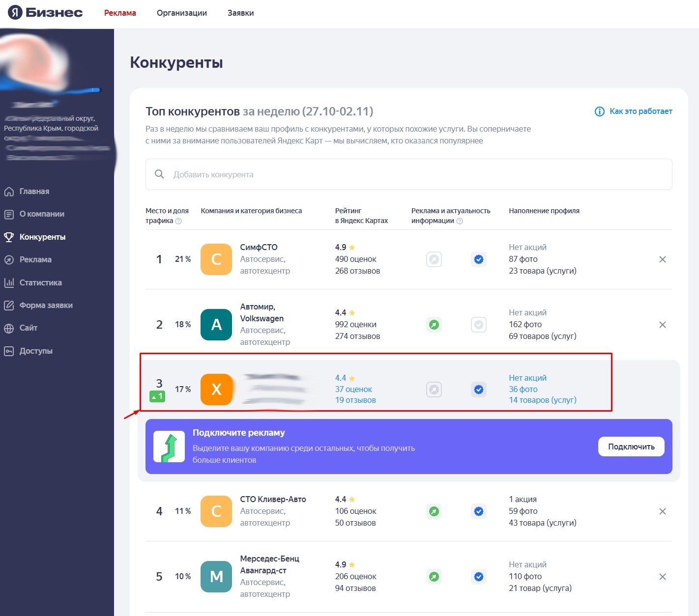The height and width of the screenshot is (616, 699).
Task: Click help icon beside Реклама и актуальность информации
Action: 460,221
